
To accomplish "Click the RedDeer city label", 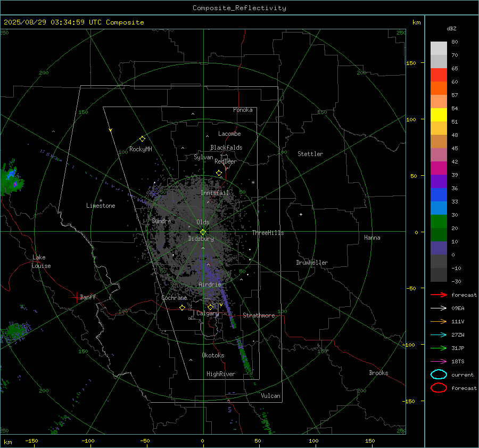I will [x=226, y=161].
